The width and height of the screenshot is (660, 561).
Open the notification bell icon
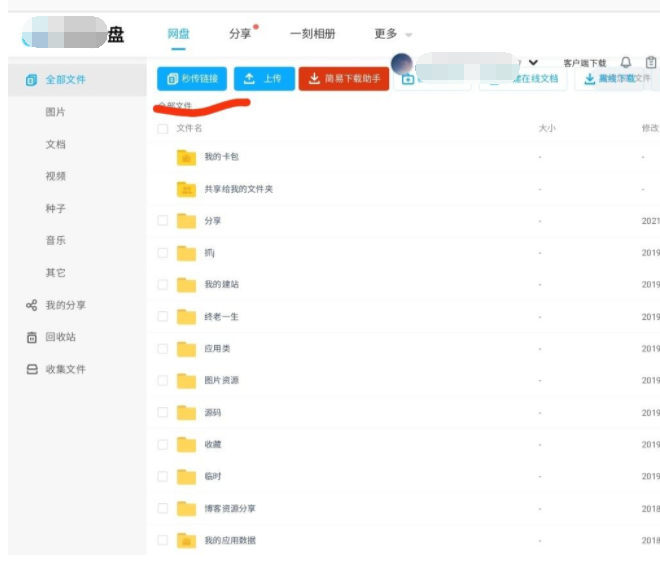(x=625, y=63)
